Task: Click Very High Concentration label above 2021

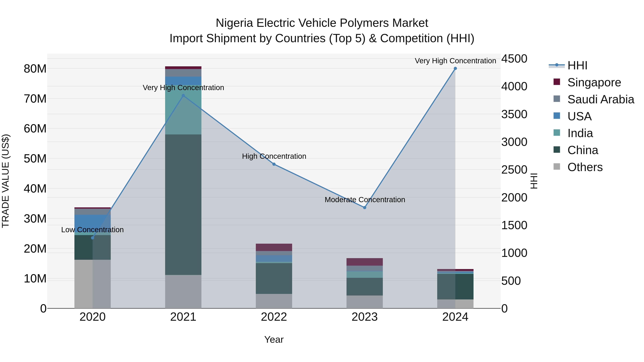Action: pyautogui.click(x=183, y=88)
